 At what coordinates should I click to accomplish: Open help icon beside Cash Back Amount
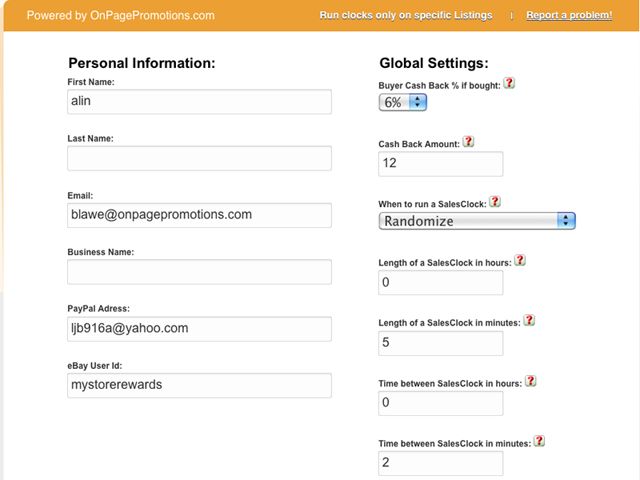468,142
